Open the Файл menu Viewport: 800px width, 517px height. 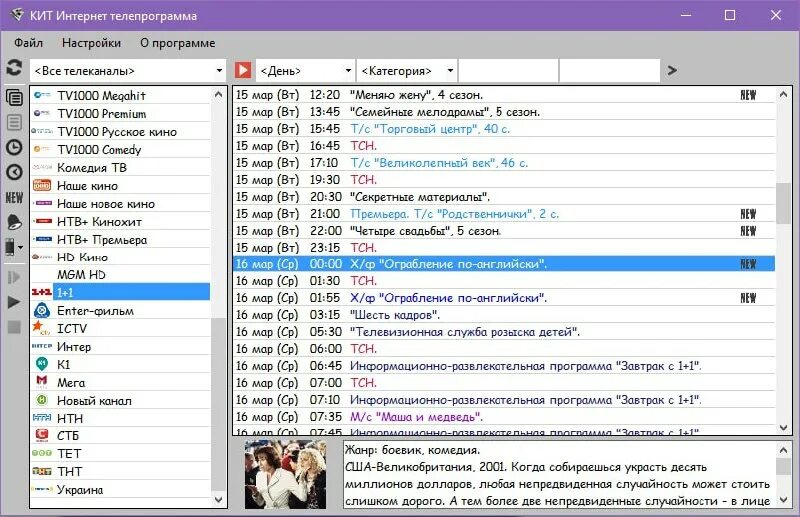pyautogui.click(x=29, y=43)
